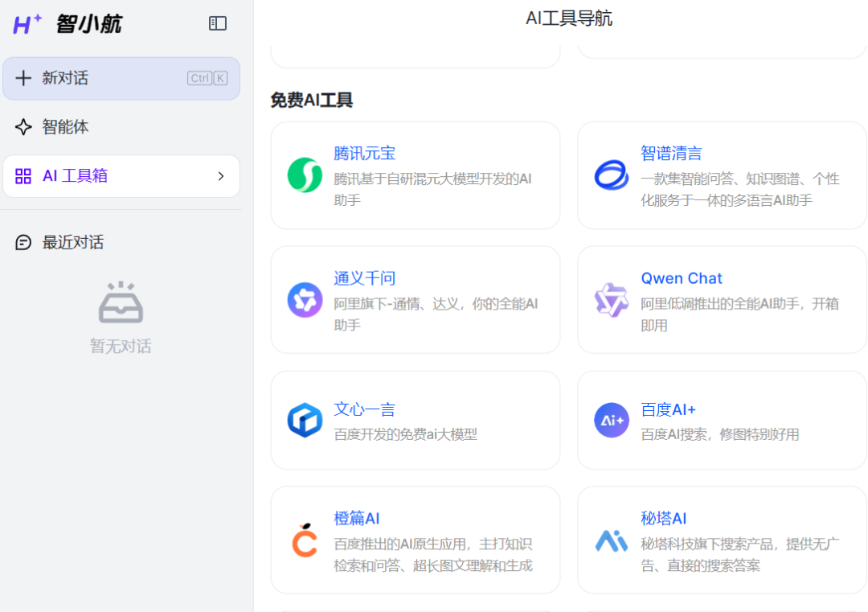The height and width of the screenshot is (612, 868).
Task: Click description 百度AI搜索，修图特别好用
Action: [719, 434]
